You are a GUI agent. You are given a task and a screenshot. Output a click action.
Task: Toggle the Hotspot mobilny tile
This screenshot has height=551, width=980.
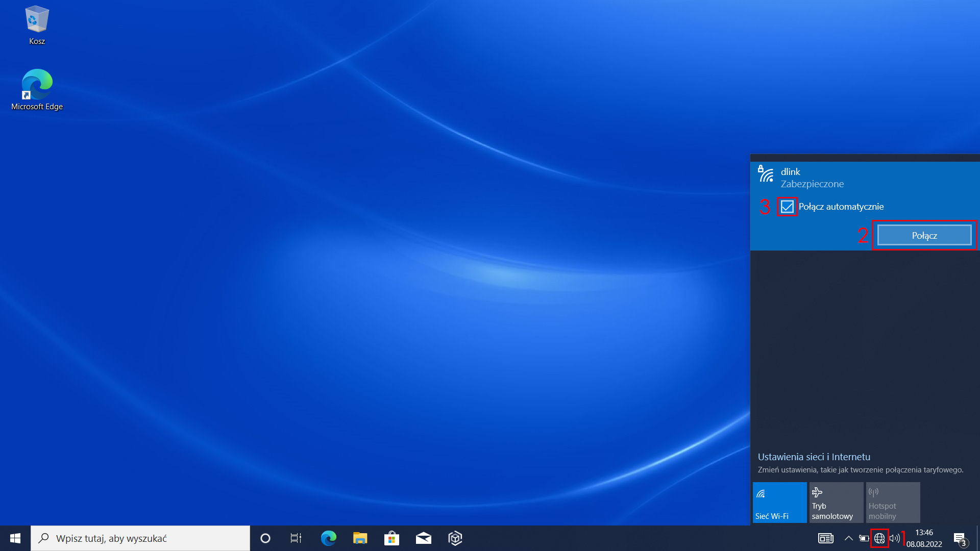point(893,503)
